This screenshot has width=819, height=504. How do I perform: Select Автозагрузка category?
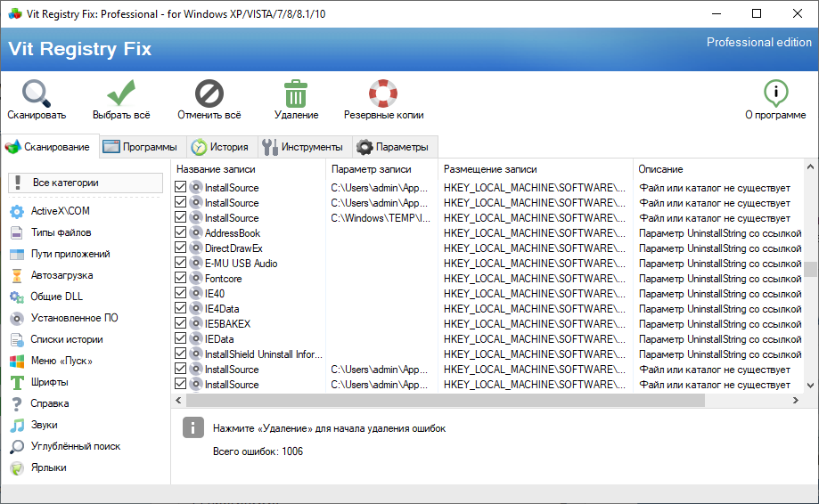tap(52, 275)
